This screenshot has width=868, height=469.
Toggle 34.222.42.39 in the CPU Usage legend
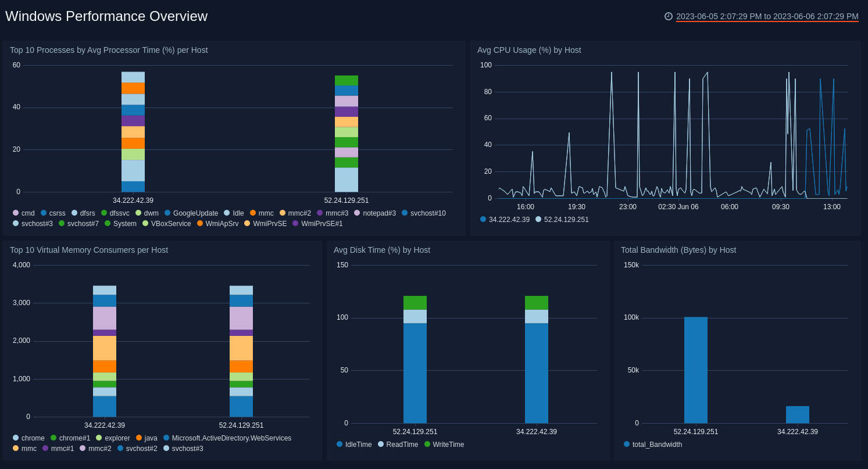coord(505,220)
